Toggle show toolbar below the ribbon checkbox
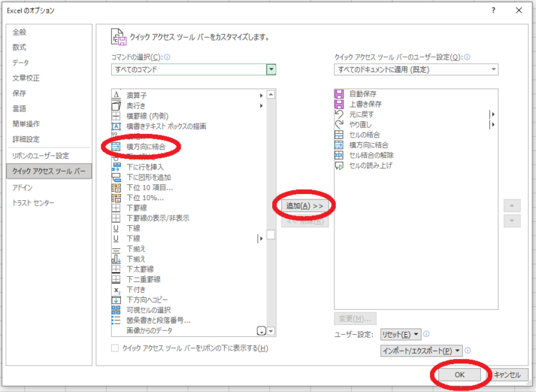Screen dimensions: 536x392 pyautogui.click(x=115, y=348)
